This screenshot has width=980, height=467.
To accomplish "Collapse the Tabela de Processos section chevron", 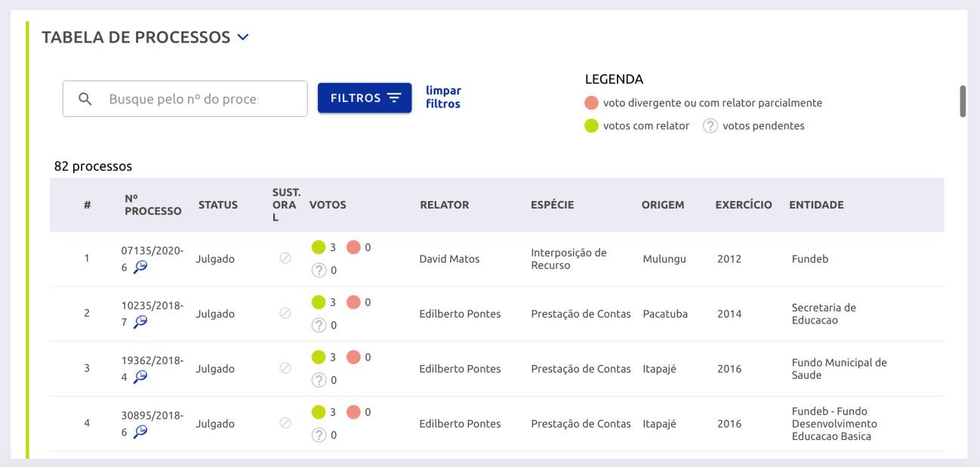I will (242, 36).
